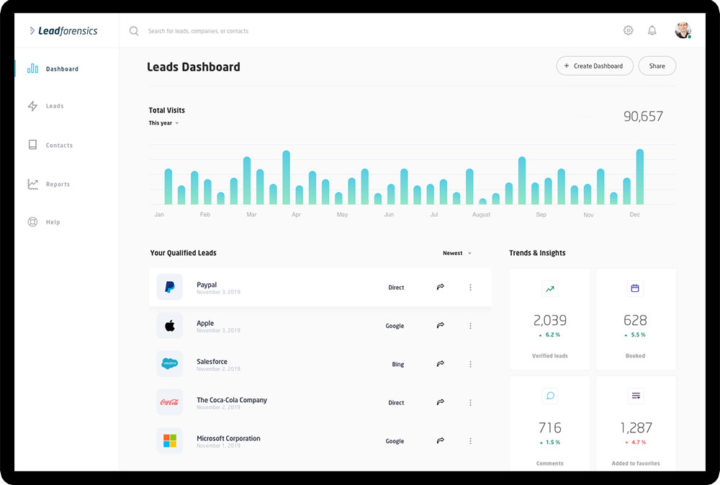The image size is (720, 485).
Task: Open the Newest sort dropdown
Action: pos(457,253)
